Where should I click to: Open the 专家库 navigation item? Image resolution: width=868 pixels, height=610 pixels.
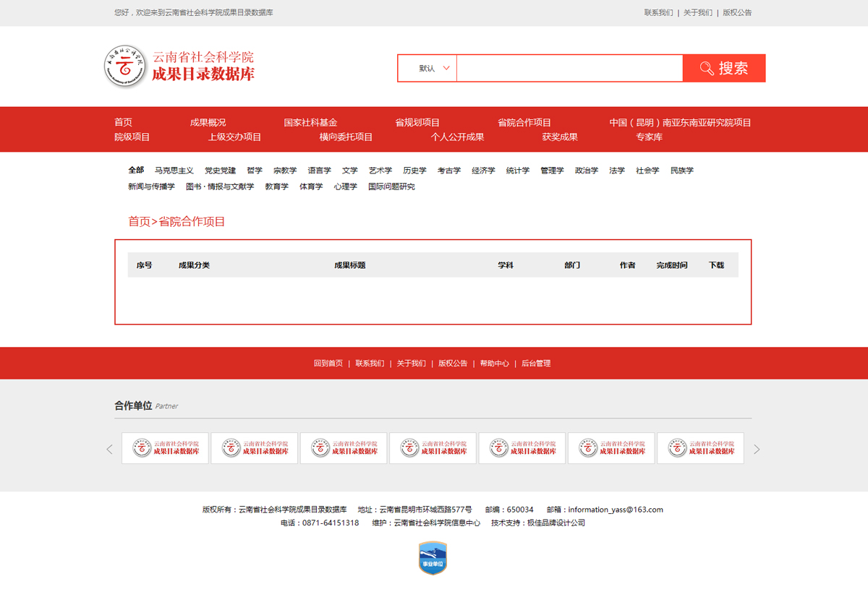tap(649, 137)
